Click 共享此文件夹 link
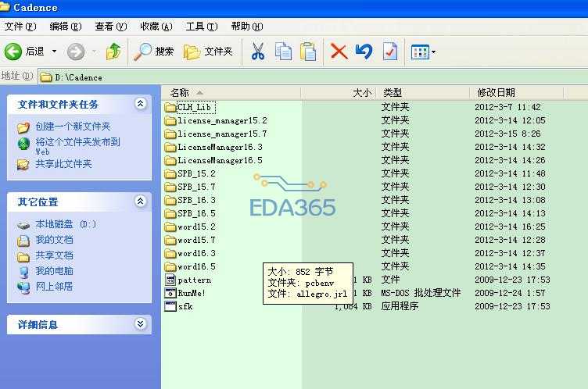This screenshot has width=588, height=389. (x=63, y=164)
